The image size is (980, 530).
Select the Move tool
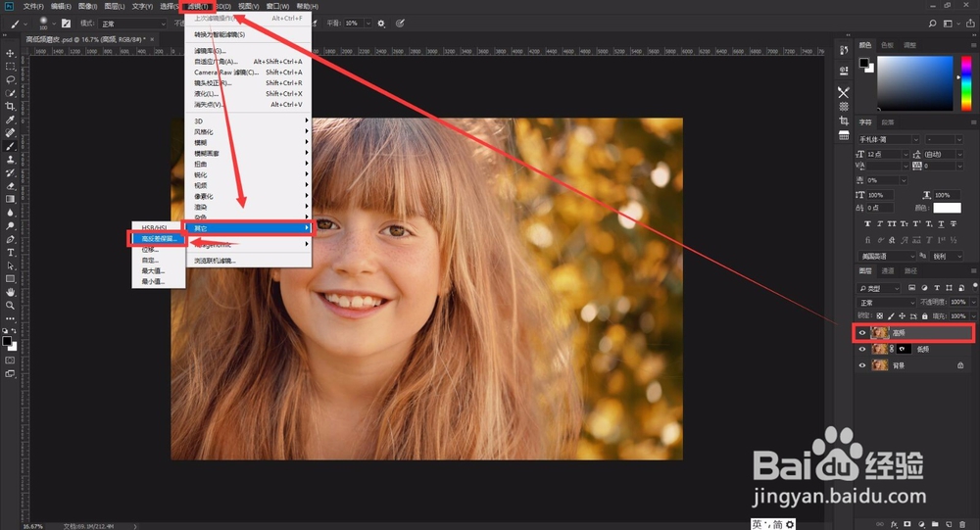pos(10,53)
